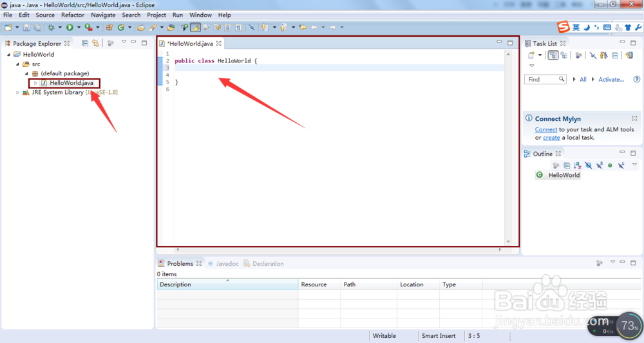Open Package Explorer view menu triangle

point(124,42)
